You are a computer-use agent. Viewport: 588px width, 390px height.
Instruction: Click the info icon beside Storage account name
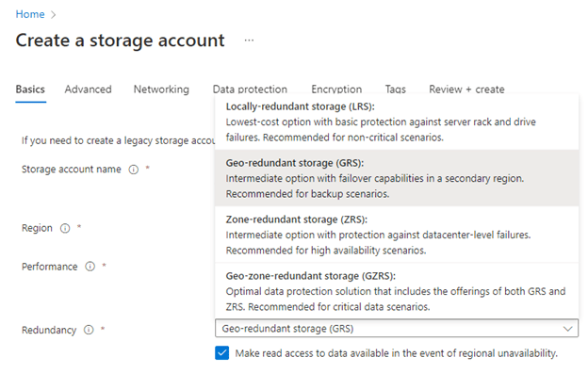point(134,170)
